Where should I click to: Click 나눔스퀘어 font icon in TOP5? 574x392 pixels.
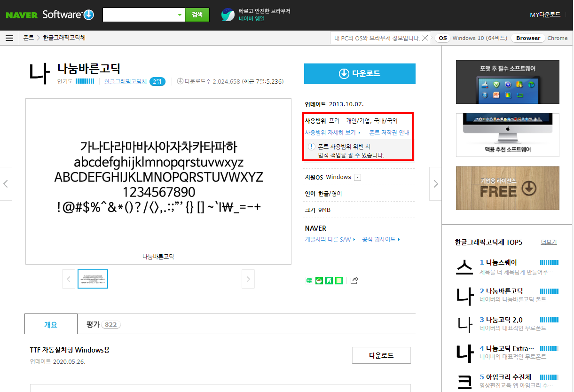coord(464,267)
